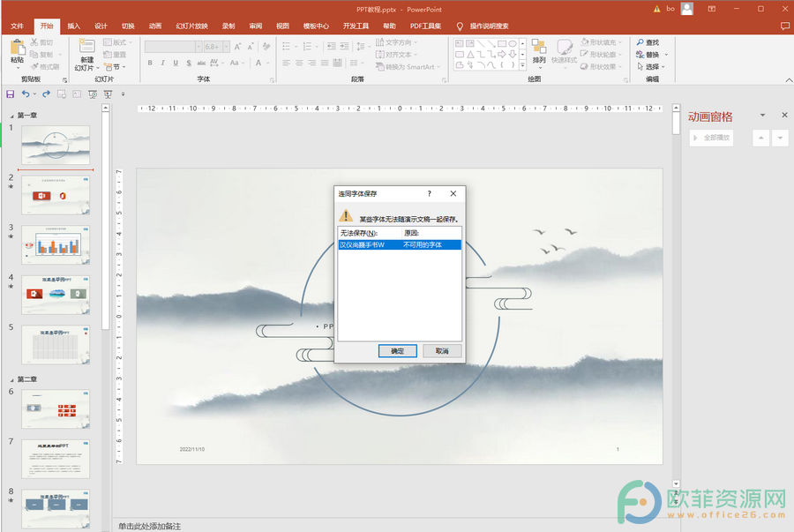Open the Align Text (对齐文本) dropdown

(397, 55)
